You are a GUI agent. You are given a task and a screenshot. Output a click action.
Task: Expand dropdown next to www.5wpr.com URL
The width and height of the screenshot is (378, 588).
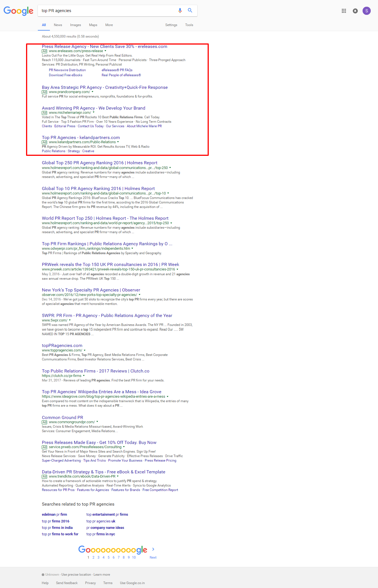(70, 320)
